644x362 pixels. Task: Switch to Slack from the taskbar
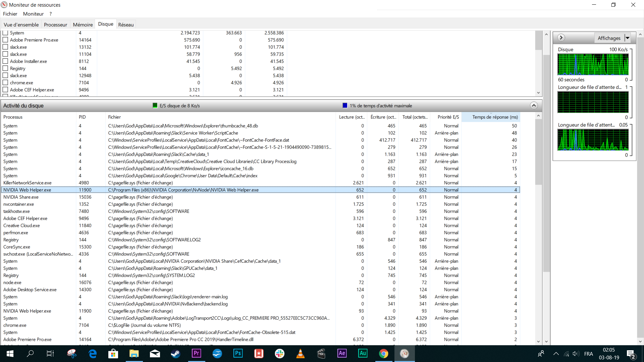(280, 354)
